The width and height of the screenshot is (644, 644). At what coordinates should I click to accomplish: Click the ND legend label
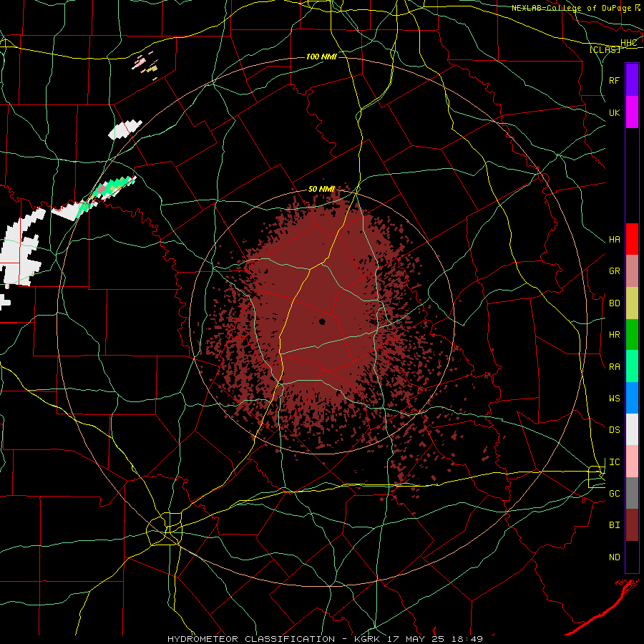pos(615,557)
